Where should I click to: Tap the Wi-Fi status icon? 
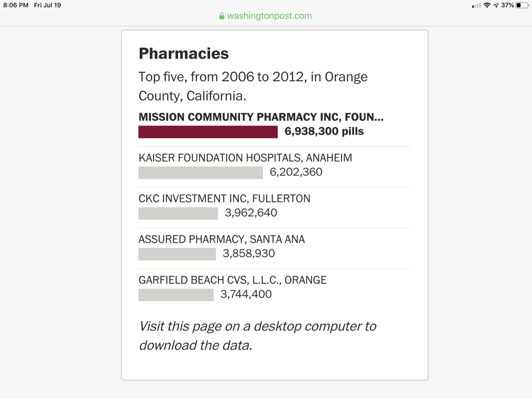[x=487, y=5]
